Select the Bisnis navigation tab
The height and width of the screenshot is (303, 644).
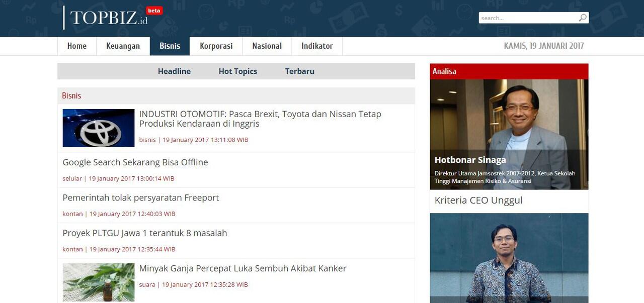coord(170,46)
